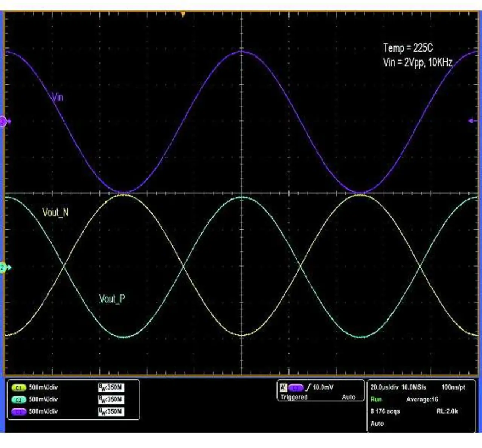Click the purple channel 3 ground marker
The width and height of the screenshot is (482, 448).
click(3, 122)
